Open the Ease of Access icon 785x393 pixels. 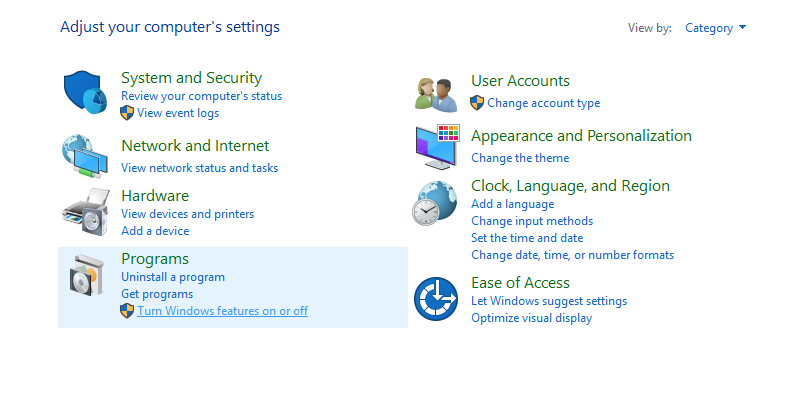(x=436, y=299)
